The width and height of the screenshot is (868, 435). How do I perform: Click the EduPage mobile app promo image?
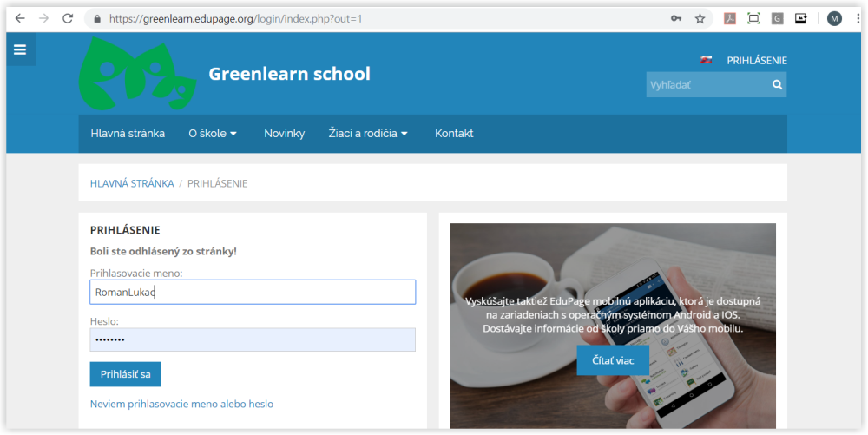pos(613,326)
